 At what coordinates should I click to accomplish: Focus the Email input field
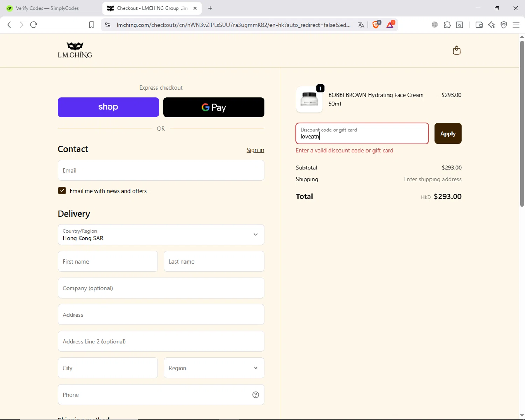[x=161, y=170]
